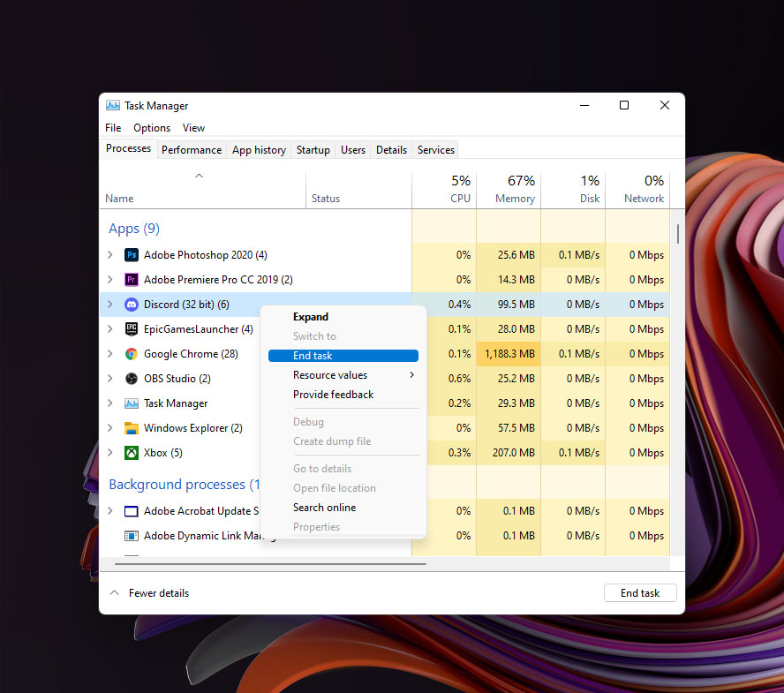Screen dimensions: 784x693
Task: Click the Background processes group heading
Action: 184,485
